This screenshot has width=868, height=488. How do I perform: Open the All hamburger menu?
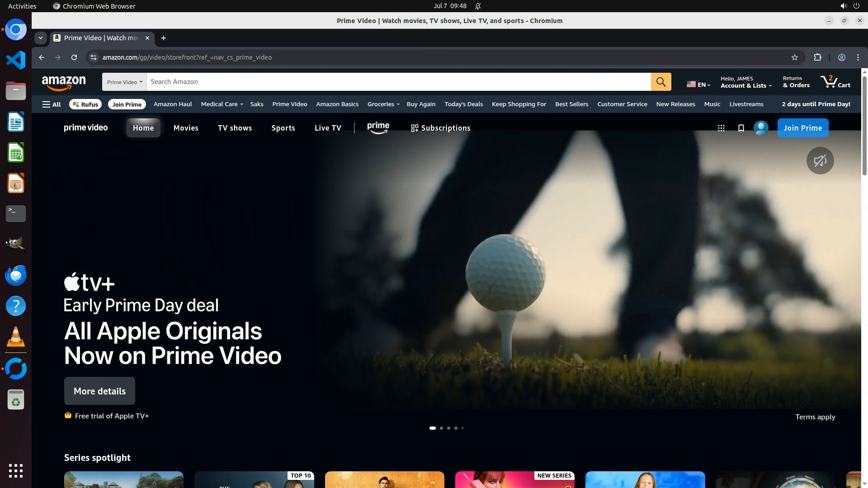[51, 104]
